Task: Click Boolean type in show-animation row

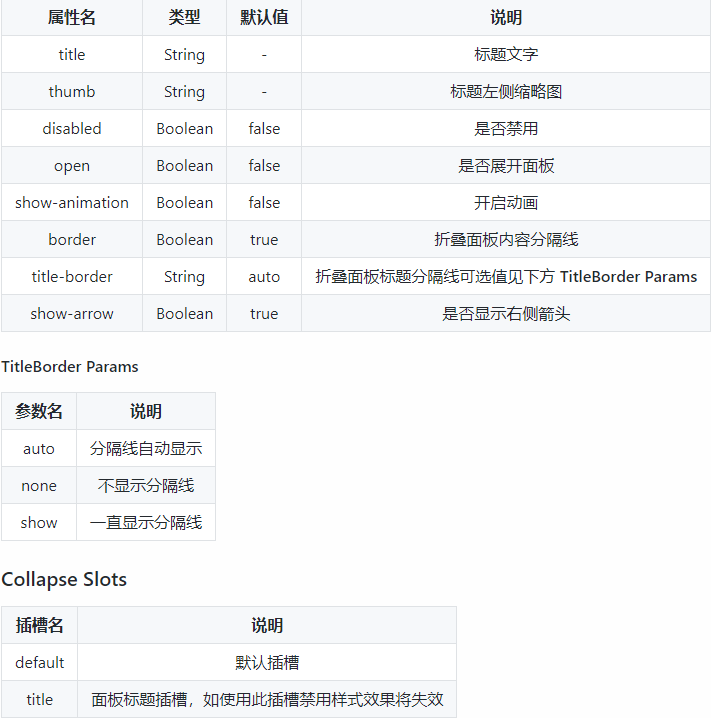Action: 185,203
